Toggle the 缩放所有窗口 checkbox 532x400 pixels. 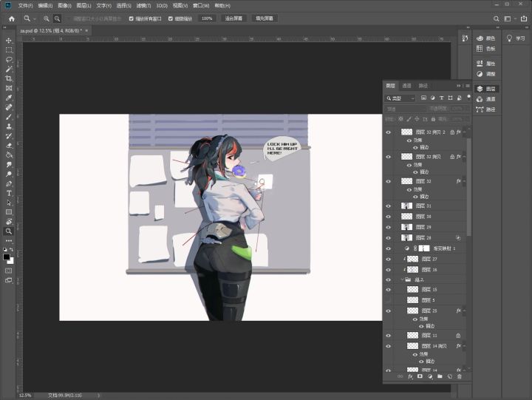132,18
